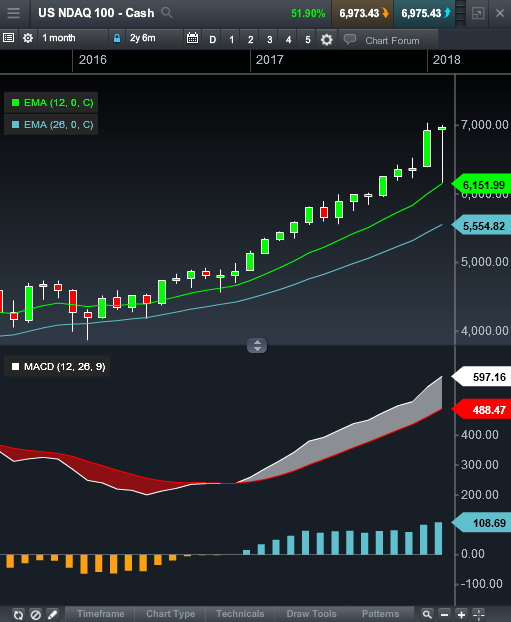Screen dimensions: 511x622
Task: Click the buy price 6,975.43 button
Action: pos(425,13)
